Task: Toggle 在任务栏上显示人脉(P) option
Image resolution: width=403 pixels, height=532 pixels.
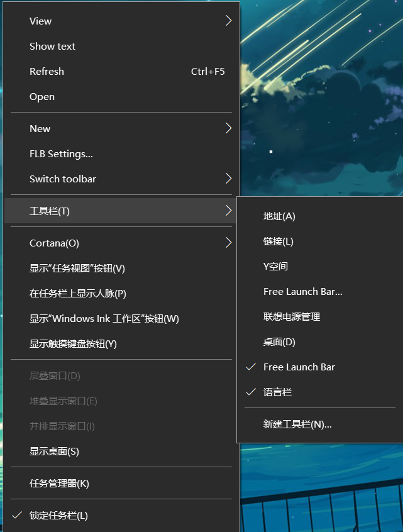Action: click(78, 294)
